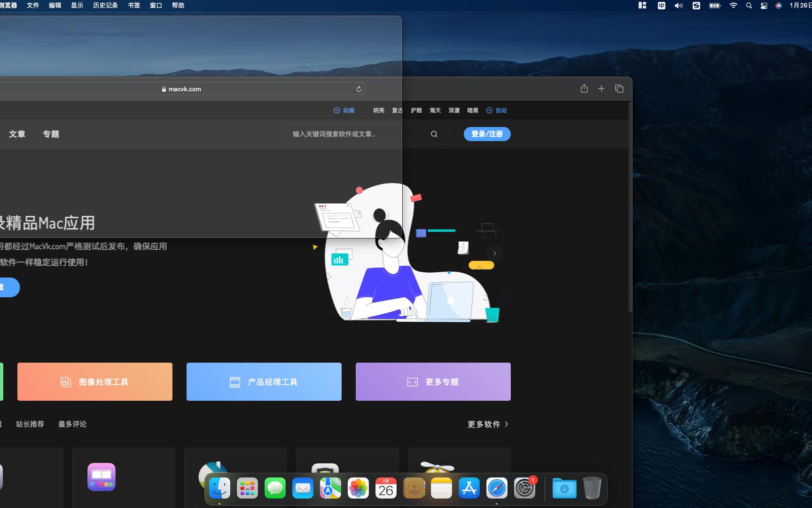Click the 登录/注册 button

(487, 134)
